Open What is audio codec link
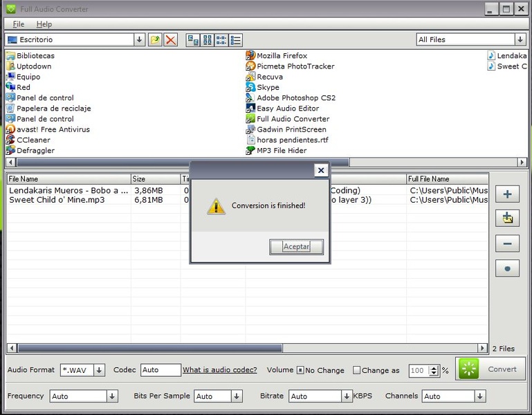Image resolution: width=532 pixels, height=415 pixels. pos(220,370)
